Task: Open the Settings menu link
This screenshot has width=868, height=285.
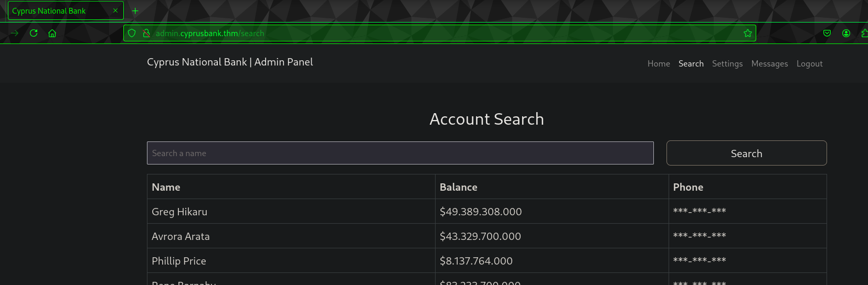Action: click(x=727, y=63)
